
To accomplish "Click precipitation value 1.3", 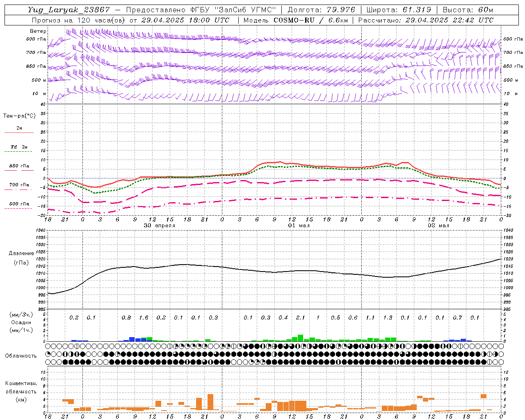I will [388, 317].
